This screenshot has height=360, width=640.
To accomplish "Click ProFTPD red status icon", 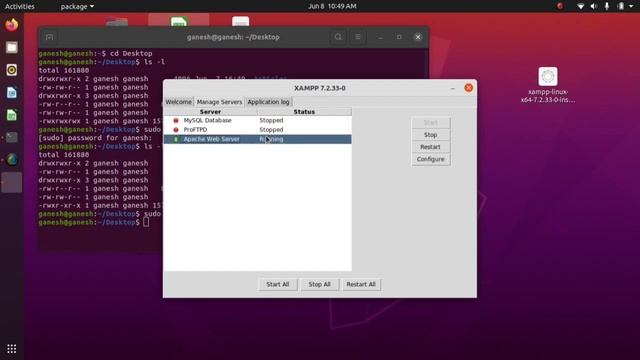I will [x=176, y=130].
